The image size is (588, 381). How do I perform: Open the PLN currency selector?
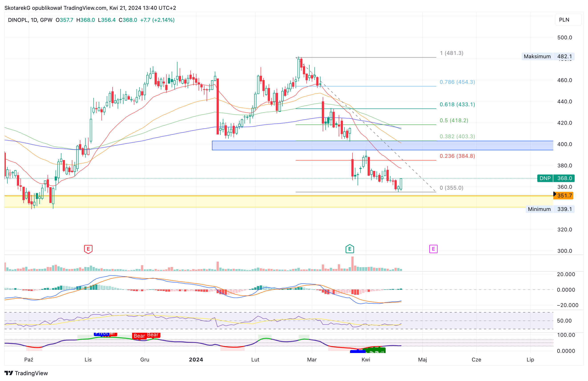pos(568,20)
